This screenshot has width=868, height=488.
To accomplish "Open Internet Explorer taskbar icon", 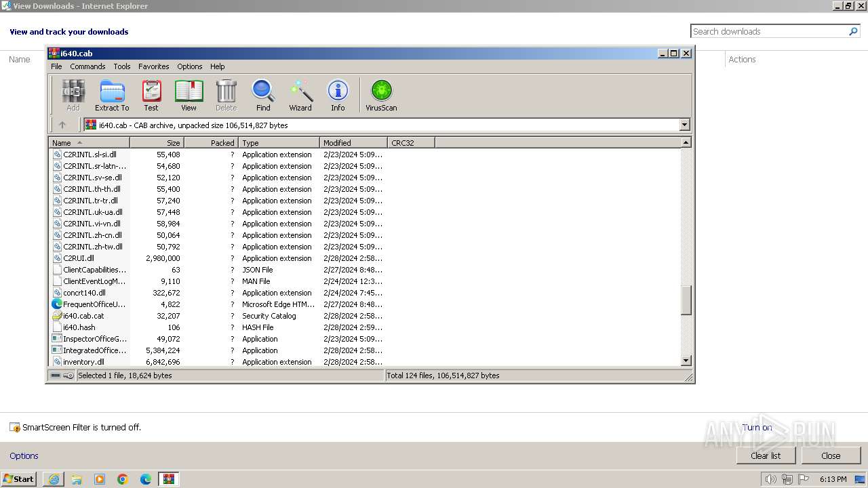I will pos(54,479).
